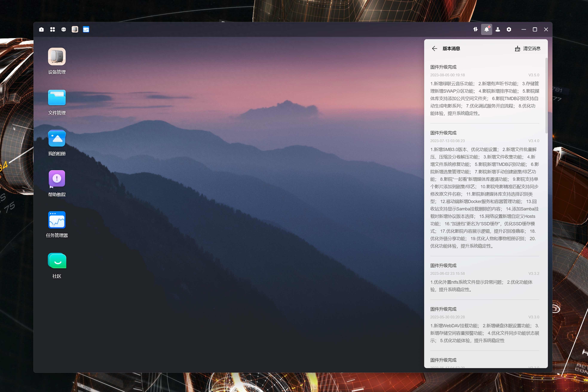588x392 pixels.
Task: Open the 社区 community app
Action: (x=57, y=261)
